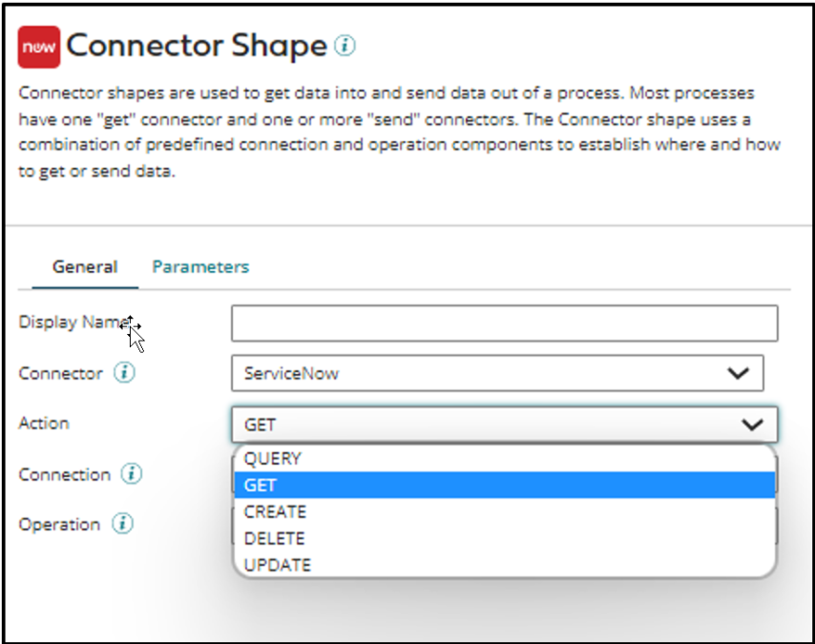The image size is (815, 644).
Task: Click the Connector field label
Action: point(60,374)
